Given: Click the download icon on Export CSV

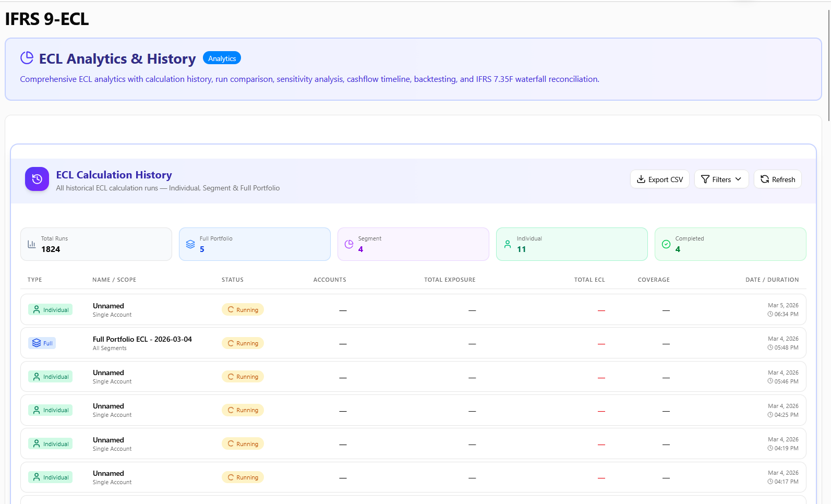Looking at the screenshot, I should pos(641,179).
